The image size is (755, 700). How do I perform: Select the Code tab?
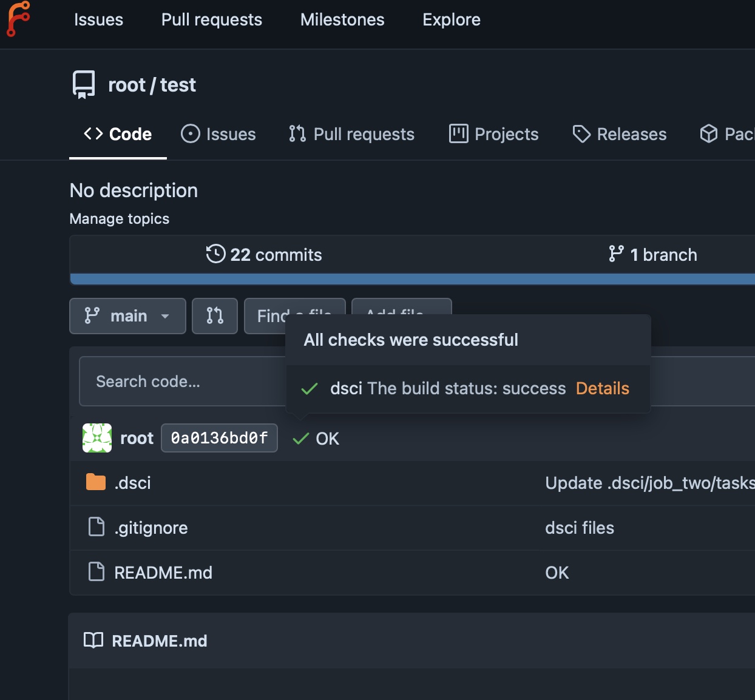118,134
